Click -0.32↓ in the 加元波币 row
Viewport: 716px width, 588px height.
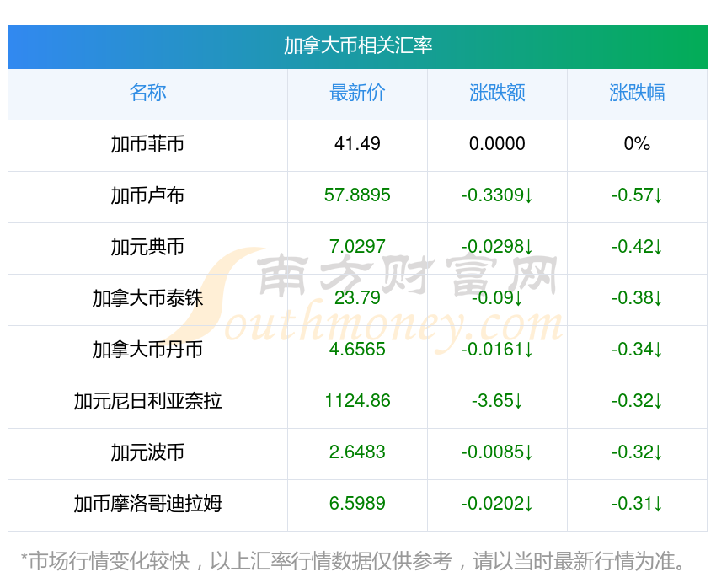[637, 452]
